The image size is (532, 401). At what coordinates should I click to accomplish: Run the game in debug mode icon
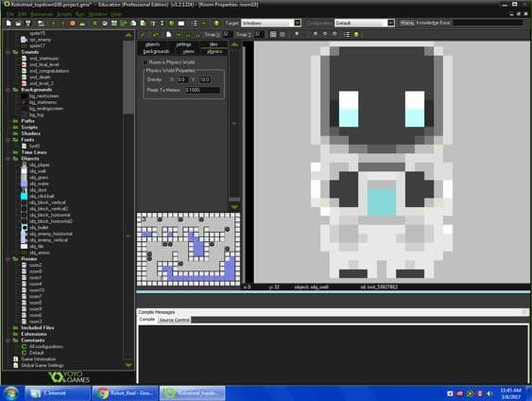click(62, 23)
